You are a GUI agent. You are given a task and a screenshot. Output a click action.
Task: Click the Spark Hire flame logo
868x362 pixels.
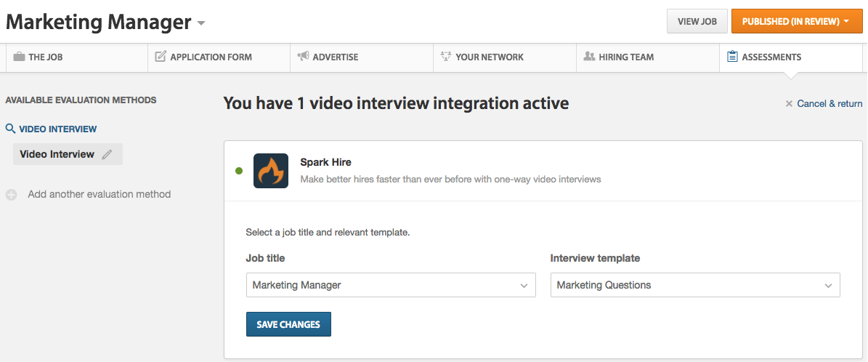[271, 171]
